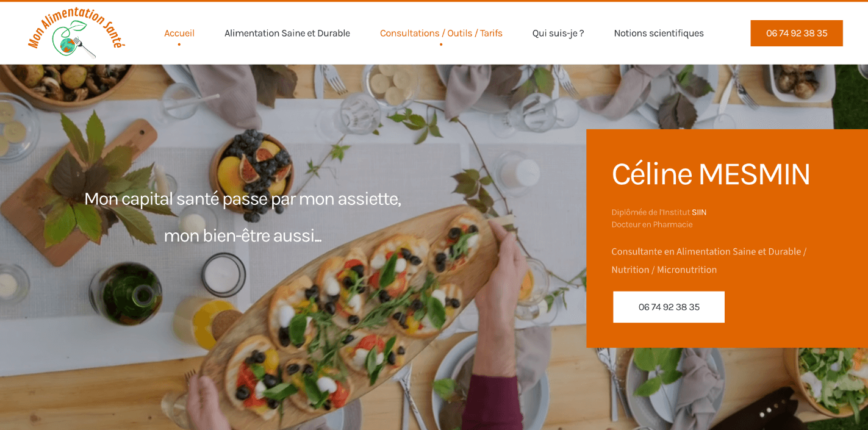
Task: Click the white 06 74 92 38 35 button
Action: coord(669,307)
